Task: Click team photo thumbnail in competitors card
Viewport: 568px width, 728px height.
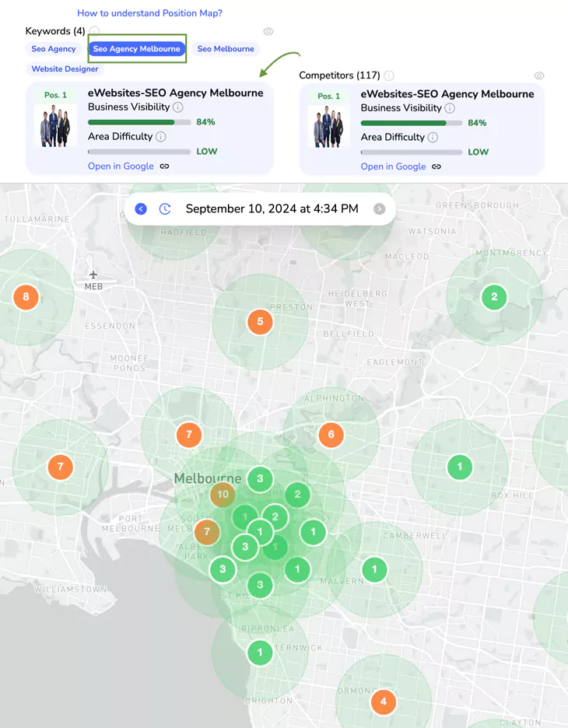Action: pyautogui.click(x=328, y=127)
